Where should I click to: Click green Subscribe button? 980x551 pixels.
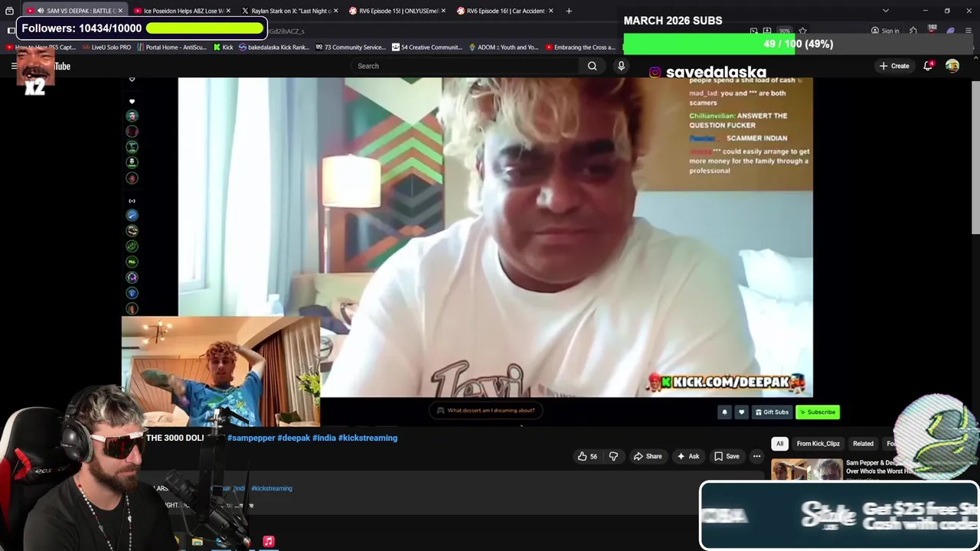click(x=818, y=412)
